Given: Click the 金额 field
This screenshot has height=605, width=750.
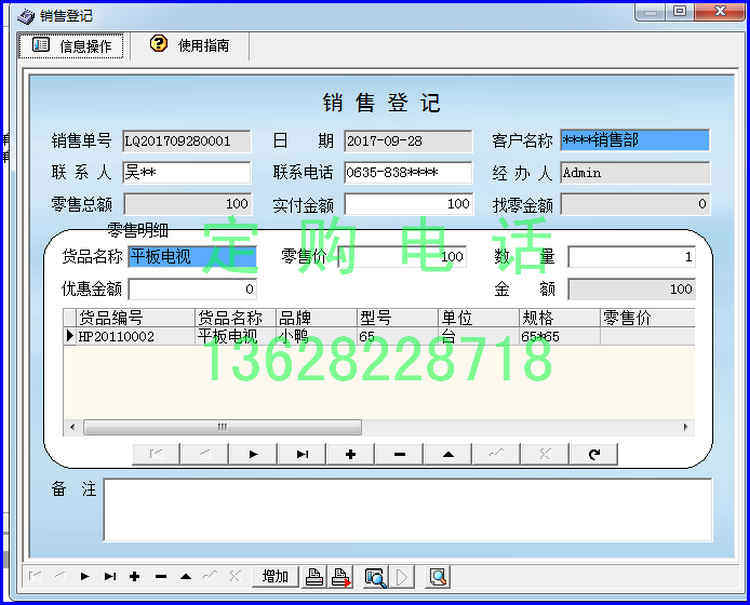Looking at the screenshot, I should 631,289.
